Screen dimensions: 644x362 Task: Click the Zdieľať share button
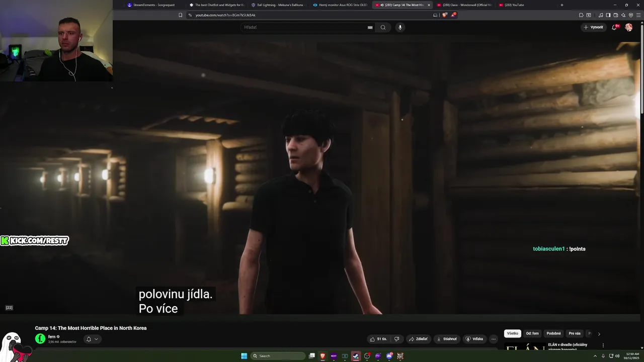(x=418, y=339)
